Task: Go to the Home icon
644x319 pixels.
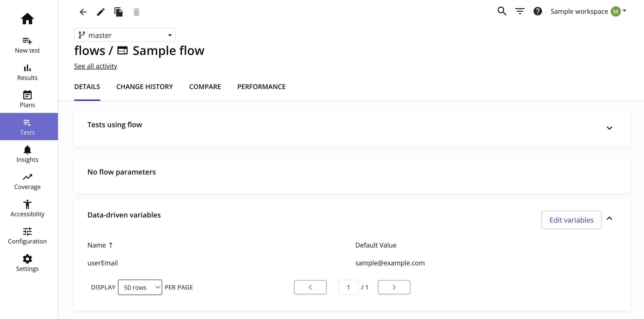Action: [x=27, y=19]
